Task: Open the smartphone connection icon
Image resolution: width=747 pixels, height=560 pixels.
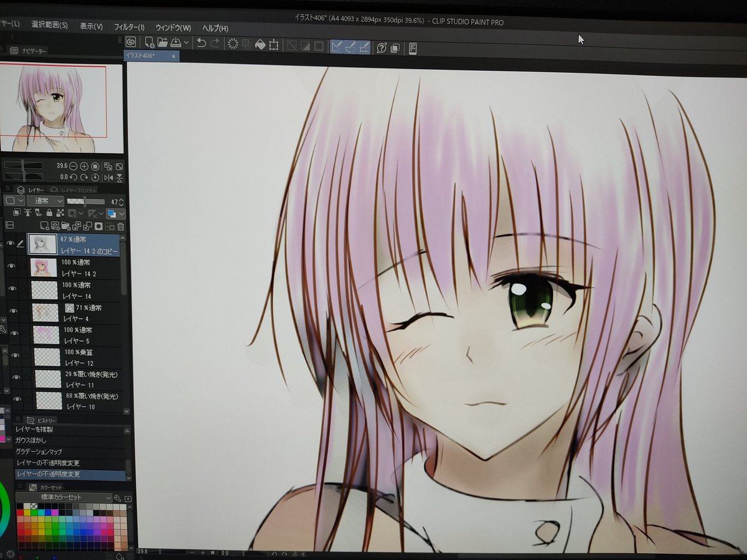Action: 413,47
